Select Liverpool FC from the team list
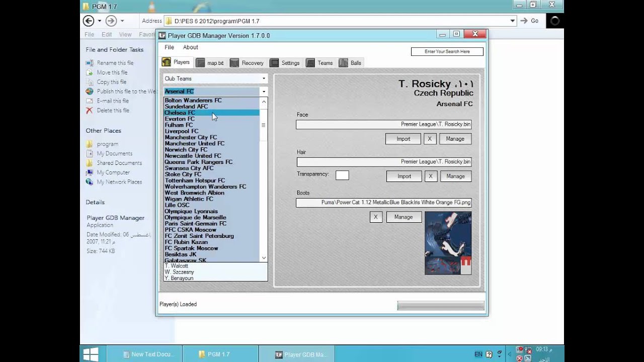 211,131
